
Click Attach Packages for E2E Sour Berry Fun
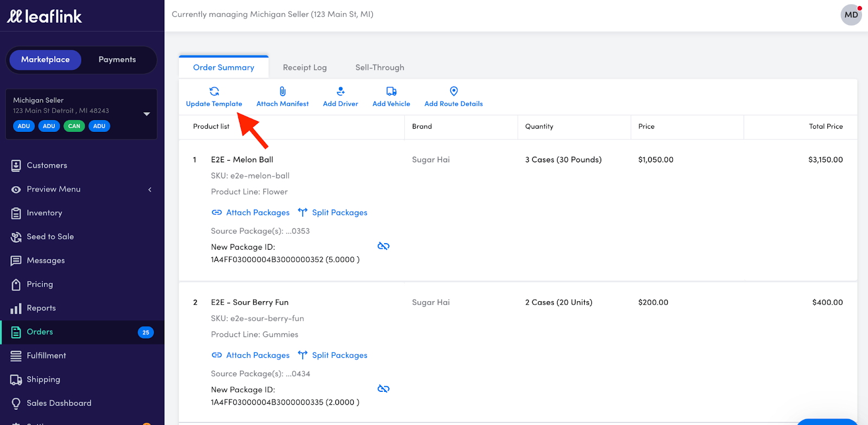pyautogui.click(x=258, y=356)
